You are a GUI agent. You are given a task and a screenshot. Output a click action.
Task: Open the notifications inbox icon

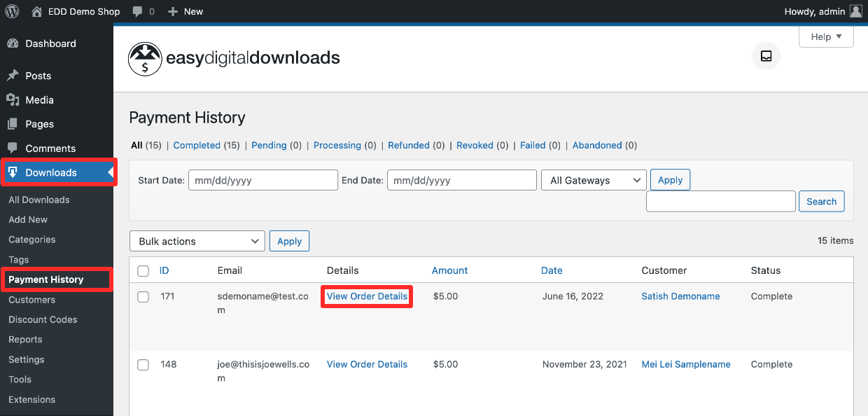click(x=766, y=56)
